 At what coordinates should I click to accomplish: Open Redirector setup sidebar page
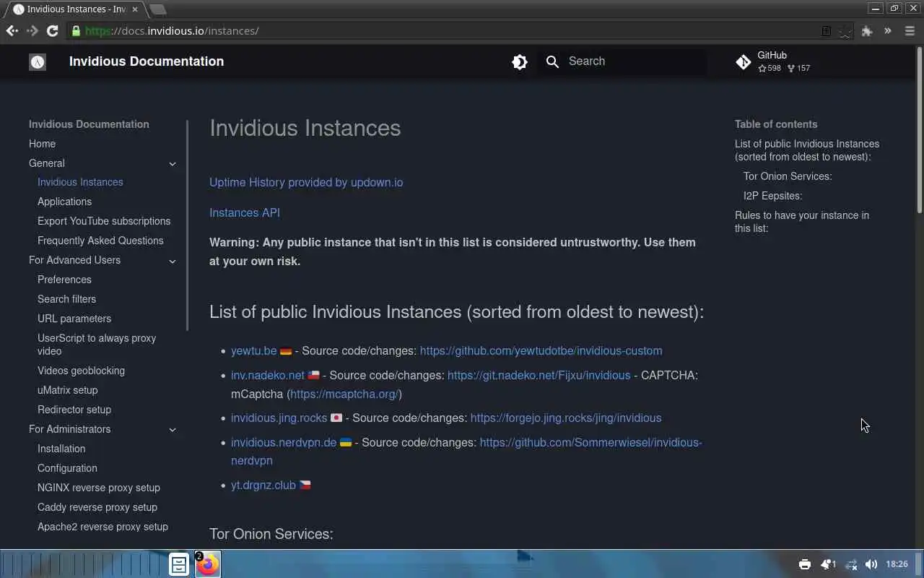74,410
